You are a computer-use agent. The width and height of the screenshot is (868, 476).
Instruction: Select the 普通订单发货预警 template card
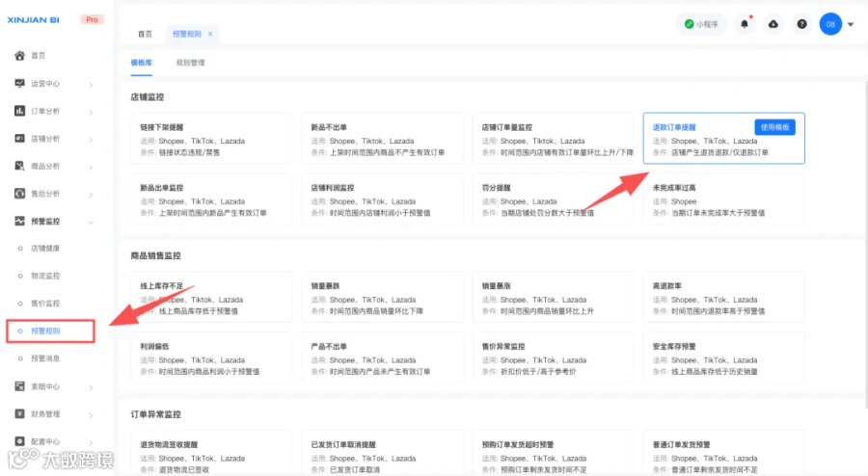coord(724,453)
